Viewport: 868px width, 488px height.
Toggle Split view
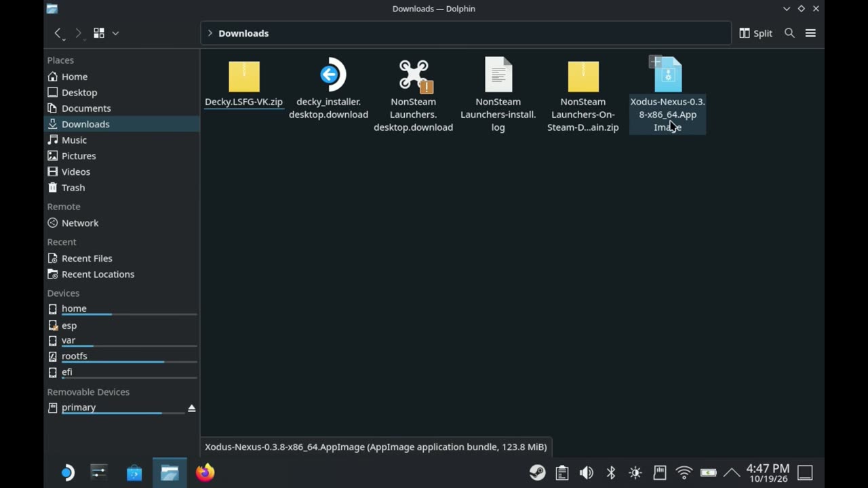(755, 33)
